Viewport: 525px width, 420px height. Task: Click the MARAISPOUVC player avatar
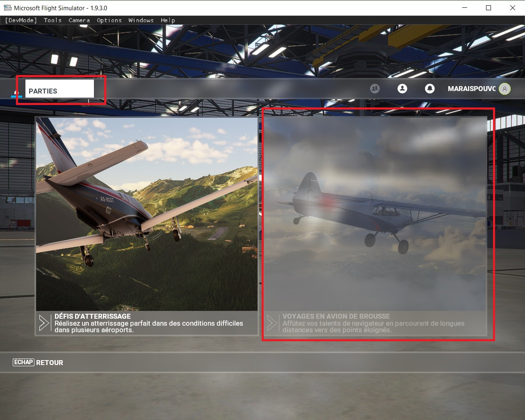click(x=505, y=89)
